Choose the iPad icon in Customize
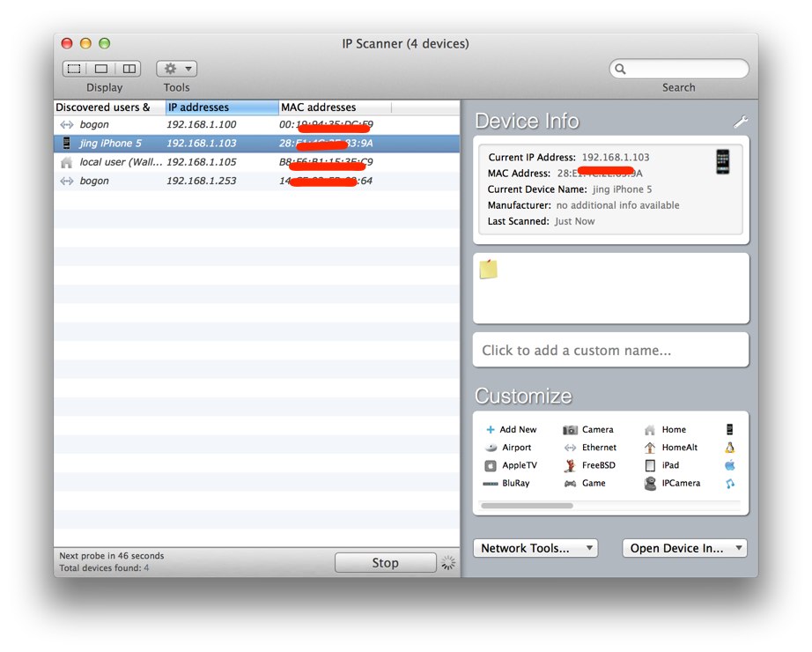The height and width of the screenshot is (652, 812). (661, 465)
